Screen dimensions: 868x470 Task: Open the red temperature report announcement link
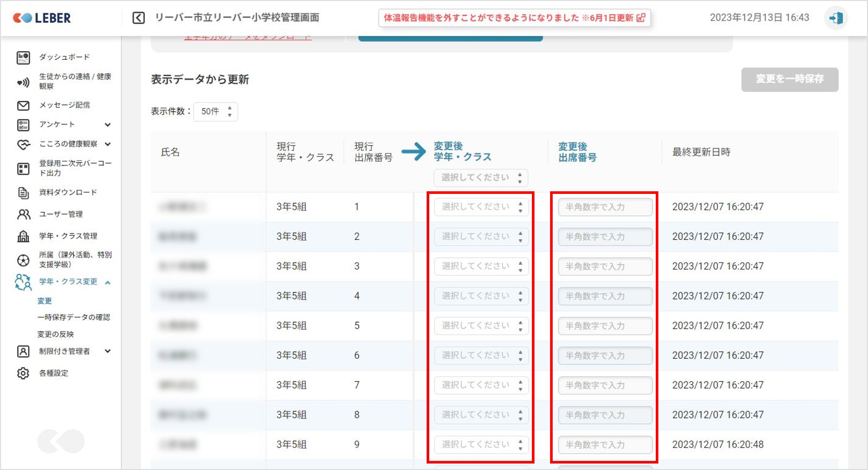pyautogui.click(x=514, y=18)
